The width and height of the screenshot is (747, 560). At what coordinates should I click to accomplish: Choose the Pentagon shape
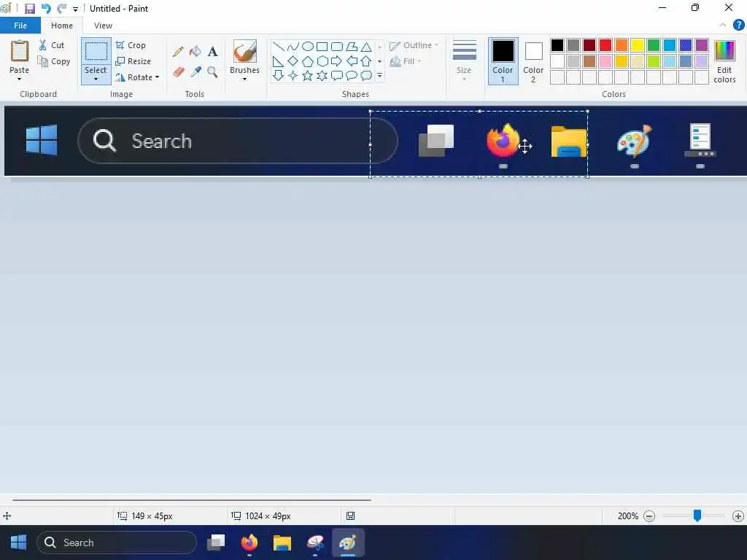[x=308, y=61]
